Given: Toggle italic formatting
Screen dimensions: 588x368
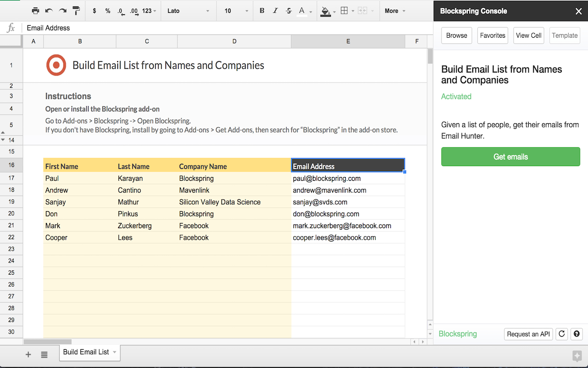Looking at the screenshot, I should 275,11.
